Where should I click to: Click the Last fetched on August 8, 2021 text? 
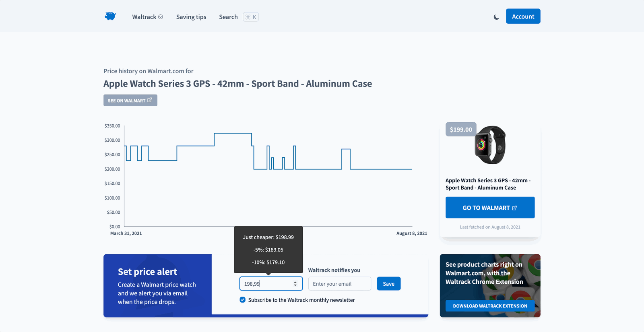490,227
